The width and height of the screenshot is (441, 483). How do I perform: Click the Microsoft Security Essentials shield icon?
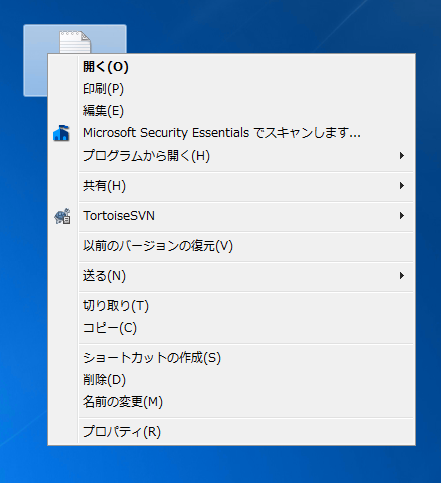click(x=61, y=133)
